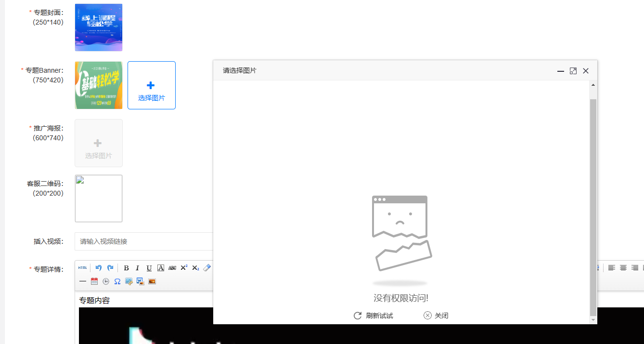The width and height of the screenshot is (644, 344).
Task: Undo the last edit in editor
Action: (x=99, y=268)
